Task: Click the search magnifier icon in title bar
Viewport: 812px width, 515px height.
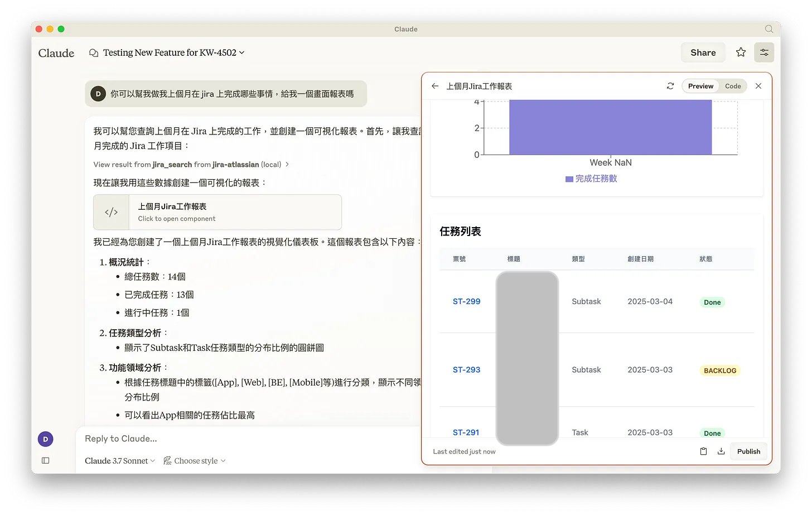Action: click(x=769, y=29)
